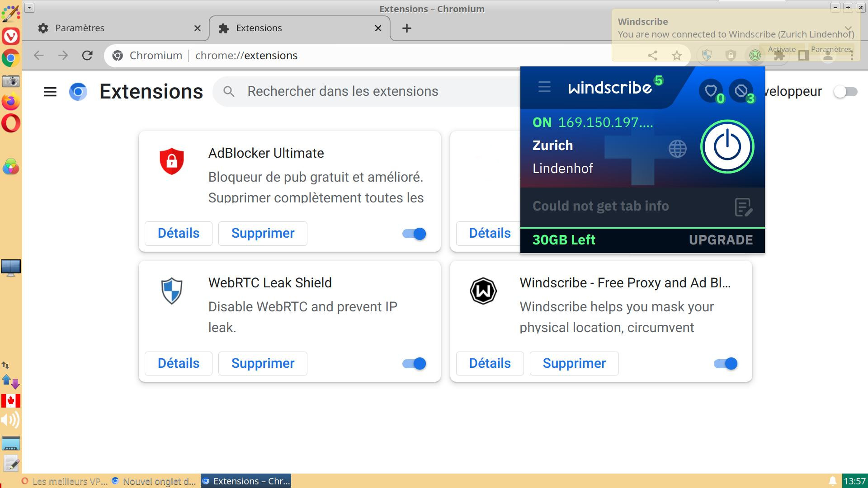Click the Chromium site info chip
This screenshot has width=868, height=488.
[147, 56]
